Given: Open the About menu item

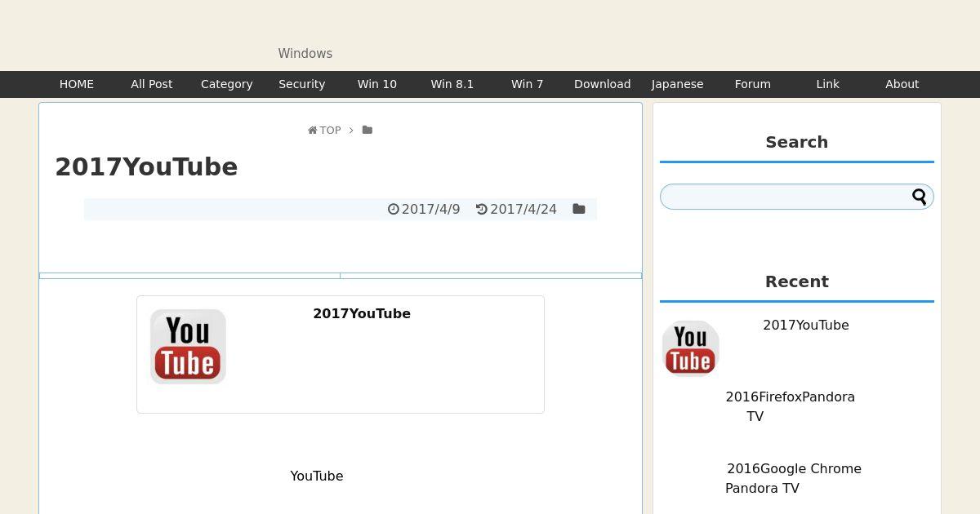Looking at the screenshot, I should (902, 84).
